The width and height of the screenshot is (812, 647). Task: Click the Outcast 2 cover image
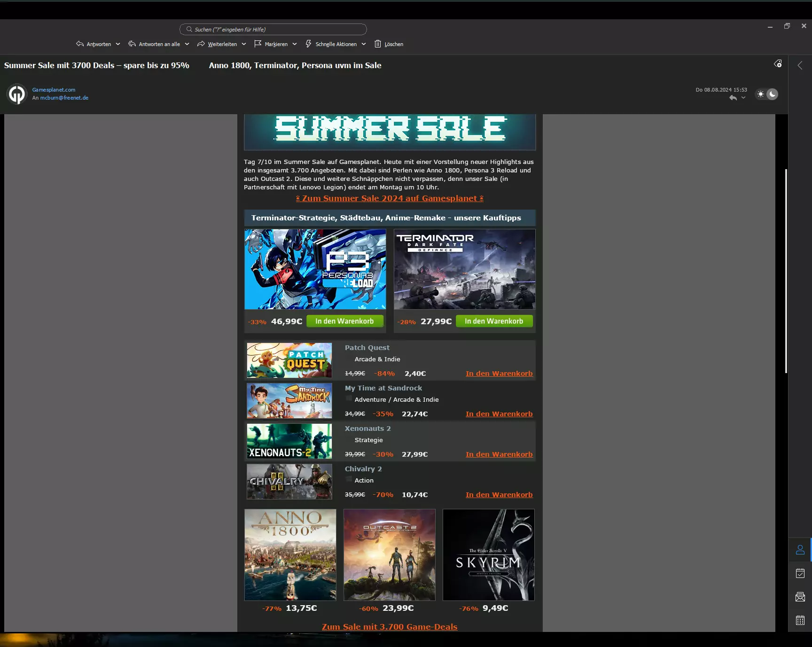pyautogui.click(x=390, y=555)
